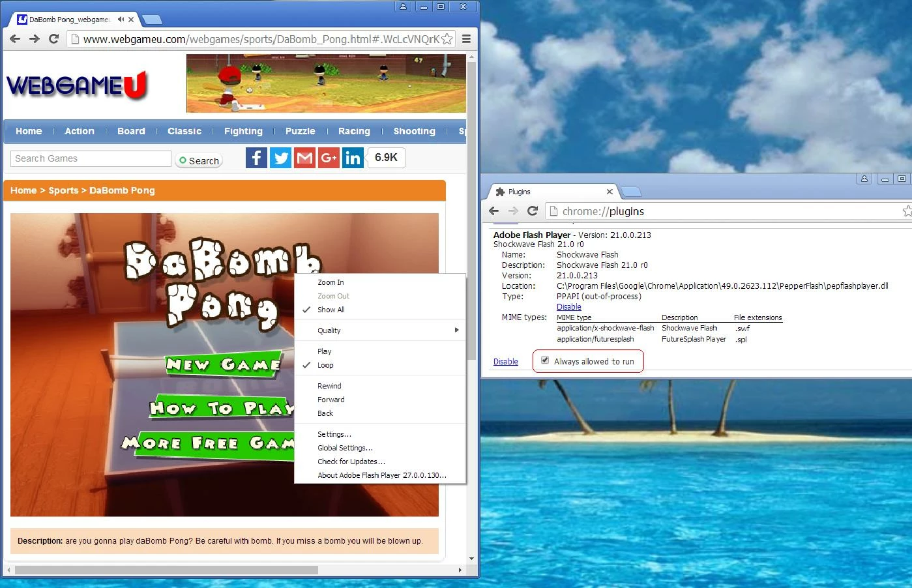Open Chrome hamburger menu in game window
Viewport: 912px width, 588px height.
tap(466, 39)
